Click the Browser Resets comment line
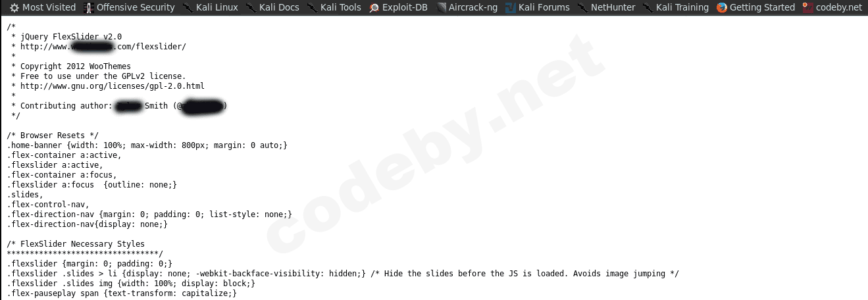The image size is (868, 300). tap(53, 136)
